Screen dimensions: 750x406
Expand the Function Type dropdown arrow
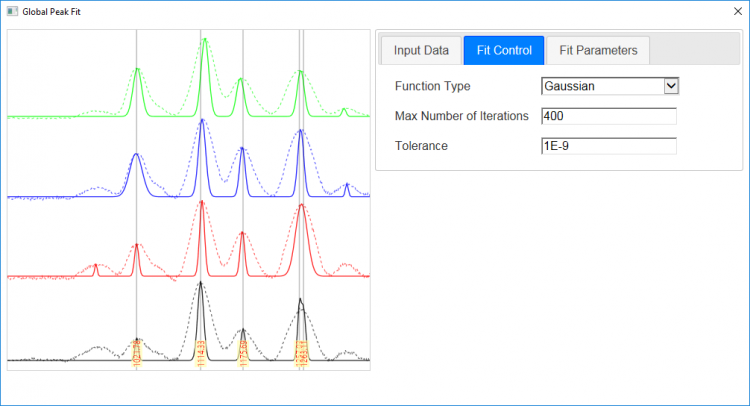pyautogui.click(x=671, y=86)
